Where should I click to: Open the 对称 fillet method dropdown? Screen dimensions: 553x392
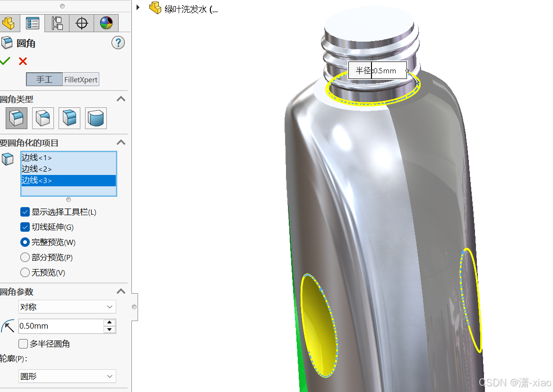click(x=67, y=307)
